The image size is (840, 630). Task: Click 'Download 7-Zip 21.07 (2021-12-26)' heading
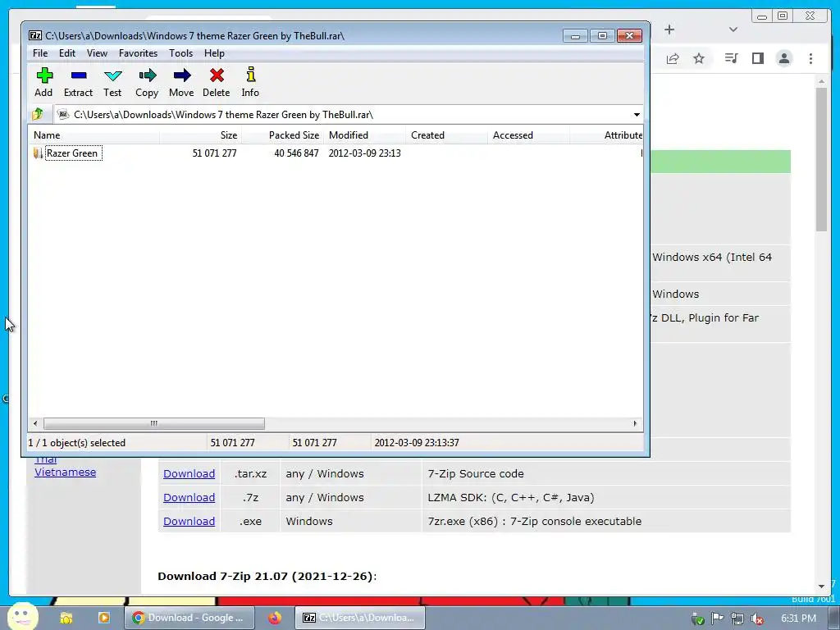click(267, 577)
